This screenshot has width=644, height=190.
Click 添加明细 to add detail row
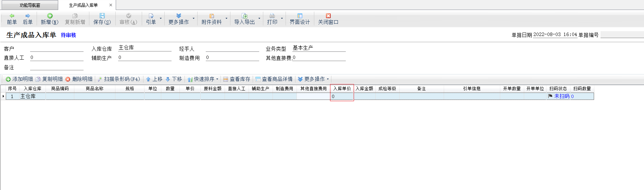(x=20, y=79)
